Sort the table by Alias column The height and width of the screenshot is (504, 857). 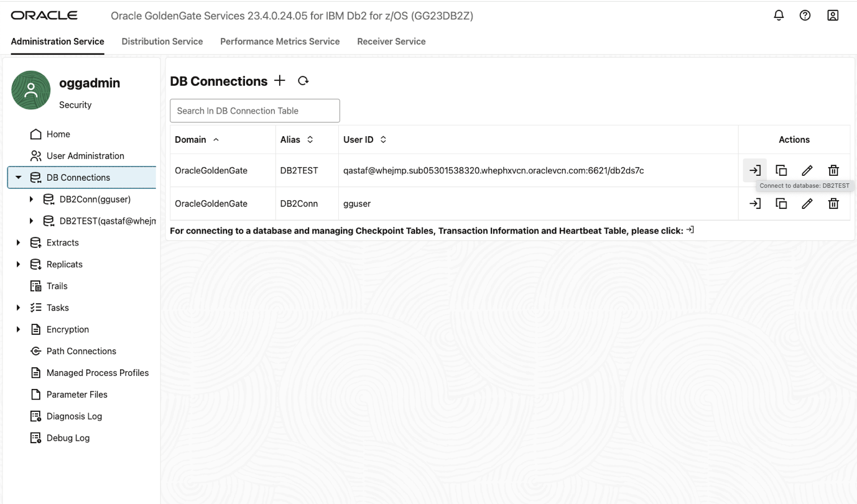point(310,140)
